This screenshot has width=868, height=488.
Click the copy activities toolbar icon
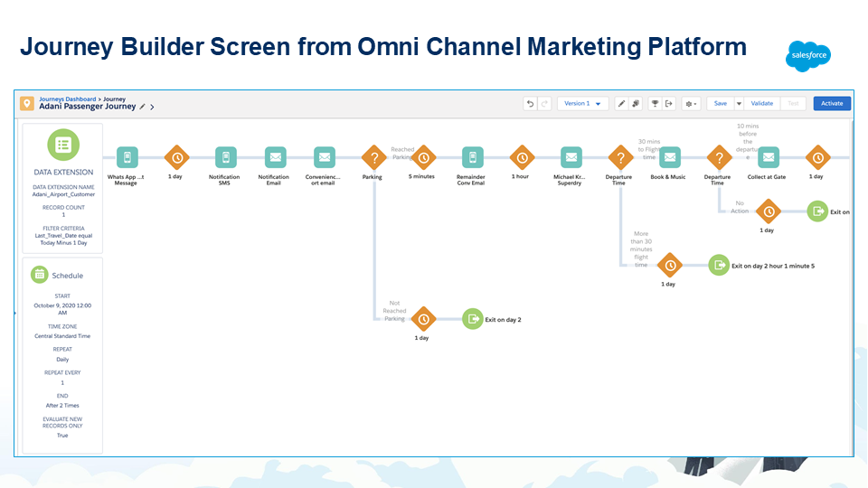tap(636, 103)
